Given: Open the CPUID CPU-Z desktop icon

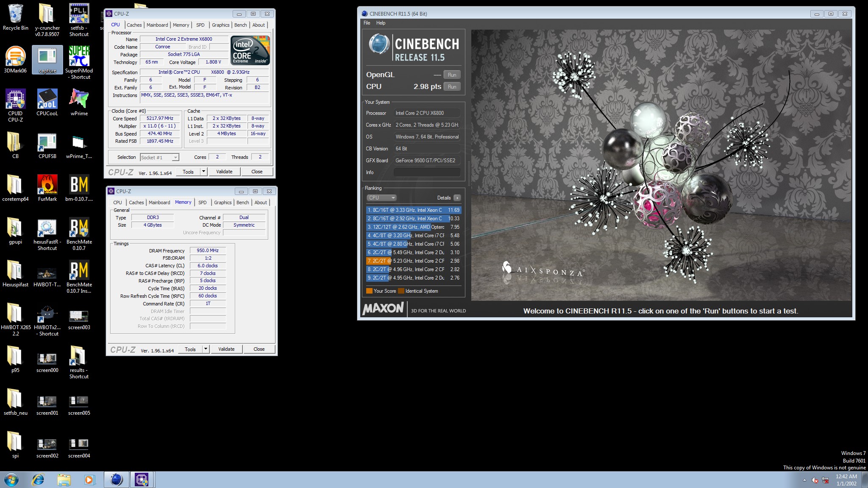Looking at the screenshot, I should click(15, 105).
